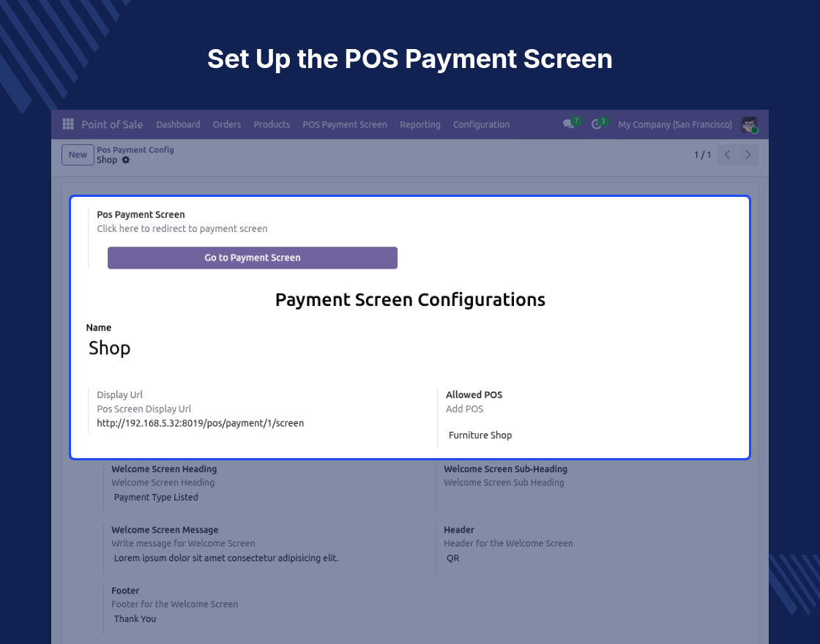
Task: Open the Orders menu
Action: [226, 124]
